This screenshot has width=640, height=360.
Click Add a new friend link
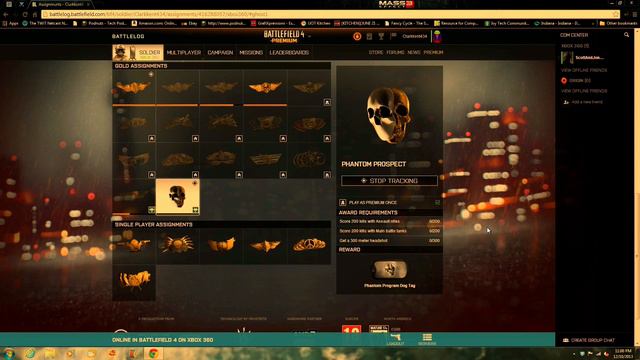click(x=587, y=102)
